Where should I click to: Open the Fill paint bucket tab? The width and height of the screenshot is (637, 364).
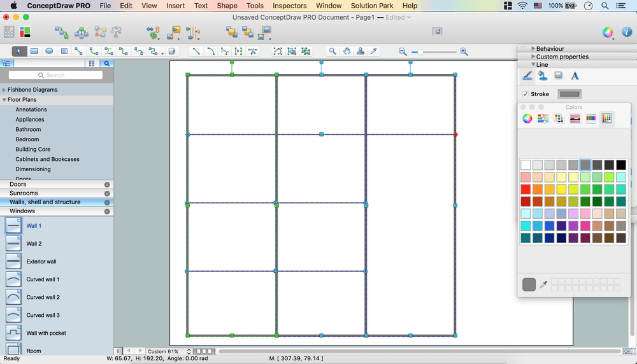click(x=543, y=76)
